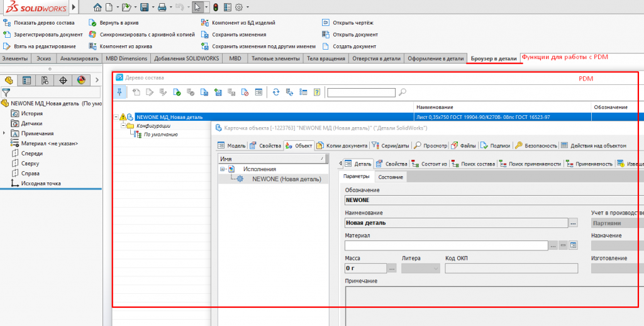Click the filter funnel in feature tree
The width and height of the screenshot is (644, 326).
coord(6,93)
